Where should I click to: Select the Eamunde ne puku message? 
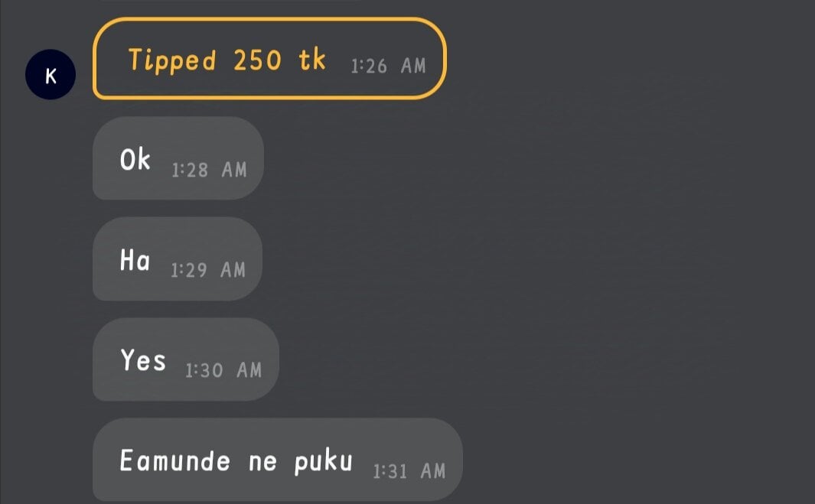click(278, 460)
